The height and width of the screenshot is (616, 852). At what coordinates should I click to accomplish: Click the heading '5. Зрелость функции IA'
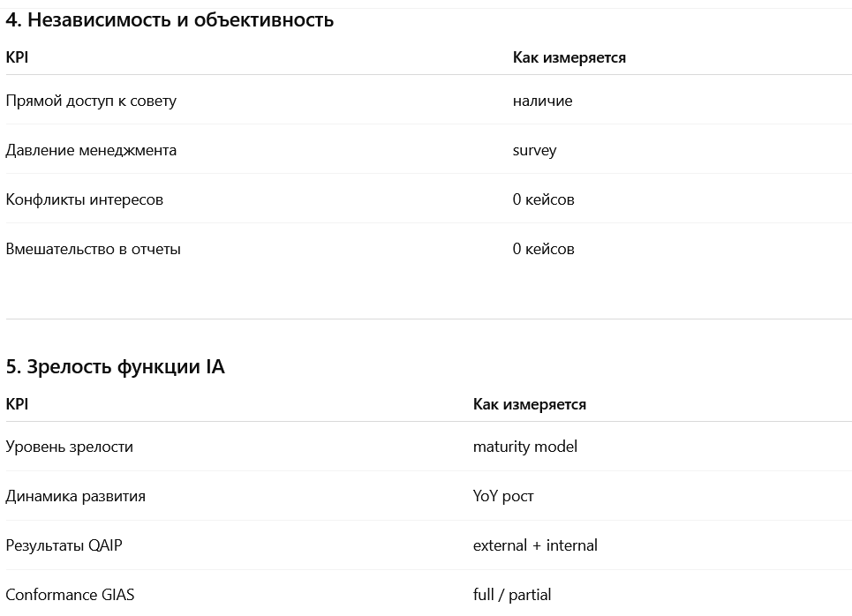coord(115,366)
